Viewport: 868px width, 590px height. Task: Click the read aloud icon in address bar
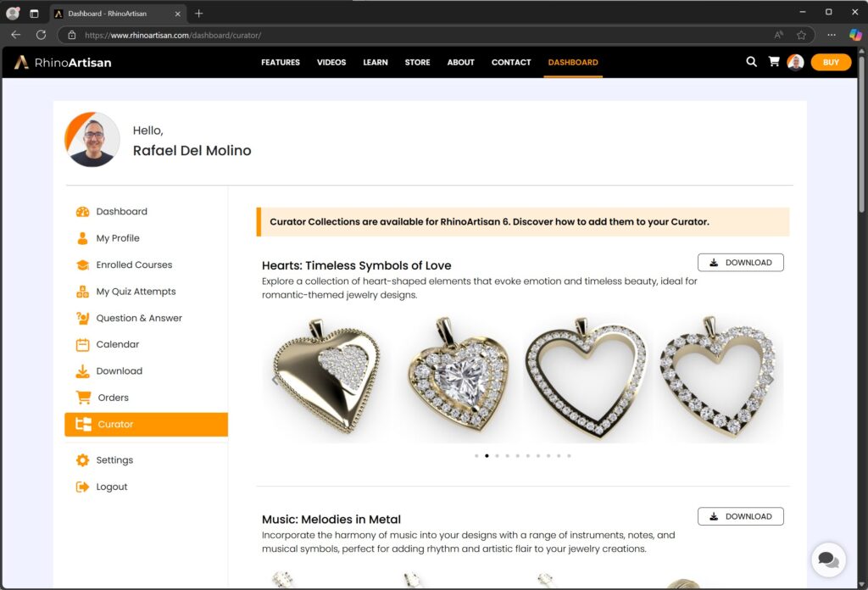[x=779, y=35]
